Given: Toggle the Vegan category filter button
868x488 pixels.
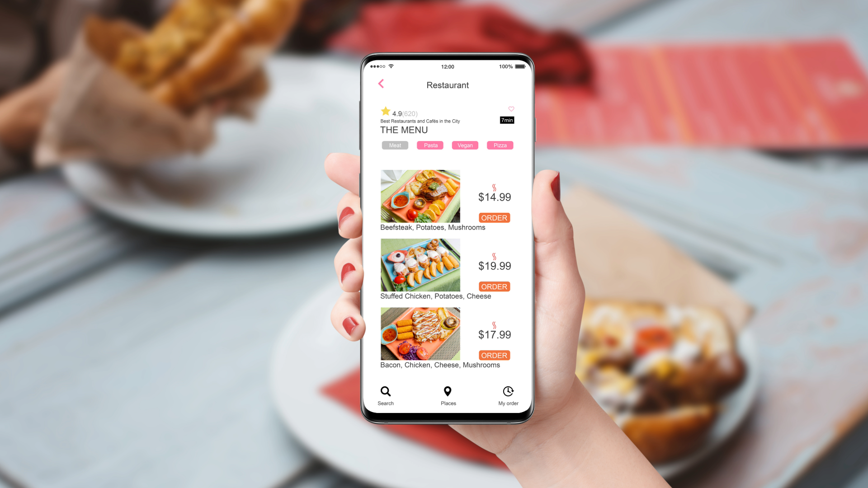Looking at the screenshot, I should coord(465,145).
